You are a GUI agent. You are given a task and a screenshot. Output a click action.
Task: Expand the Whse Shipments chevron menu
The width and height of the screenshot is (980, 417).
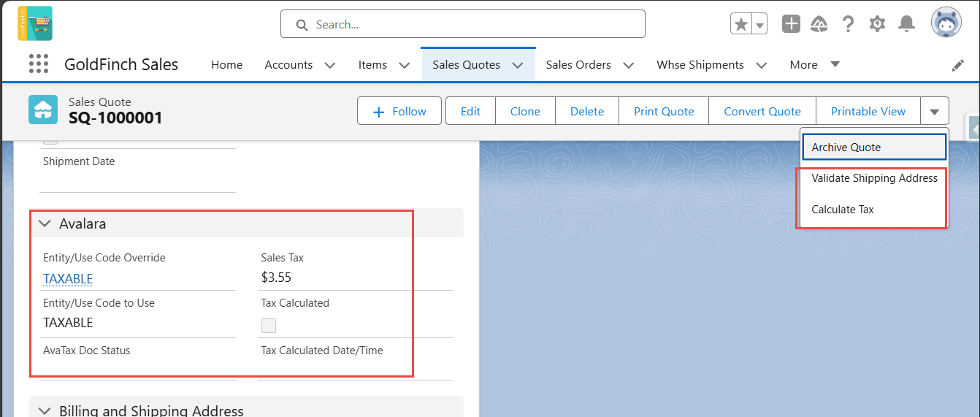point(761,65)
